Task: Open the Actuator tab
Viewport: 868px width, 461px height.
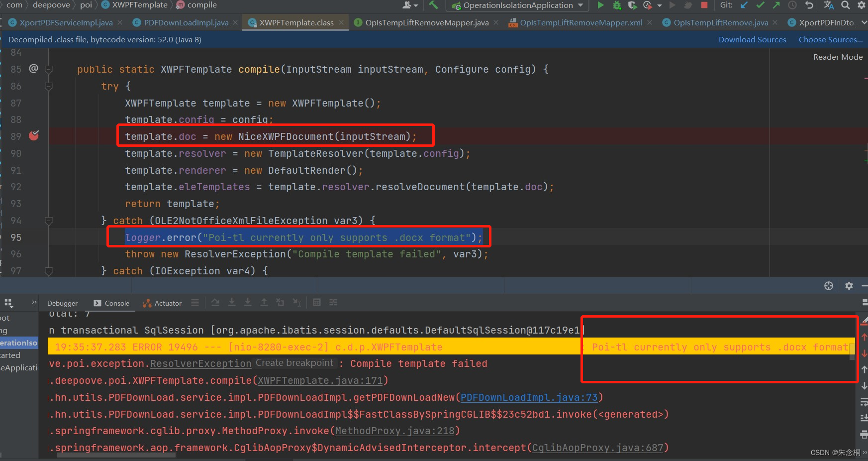Action: tap(162, 303)
